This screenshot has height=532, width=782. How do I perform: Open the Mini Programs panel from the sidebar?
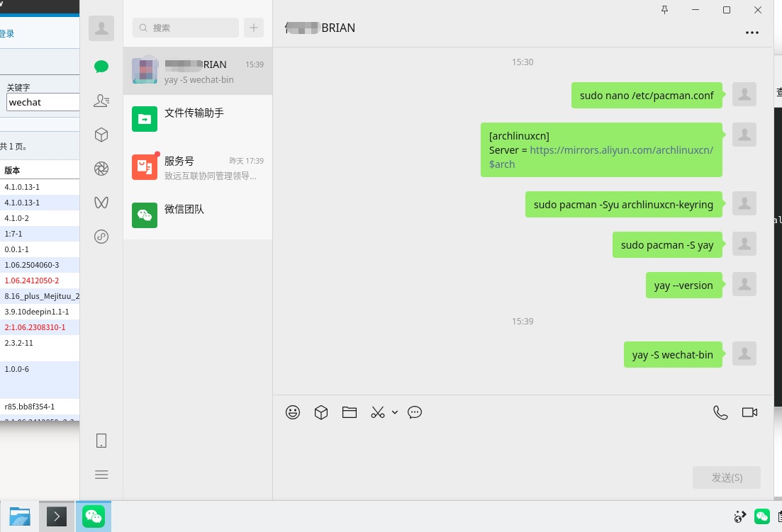click(101, 135)
